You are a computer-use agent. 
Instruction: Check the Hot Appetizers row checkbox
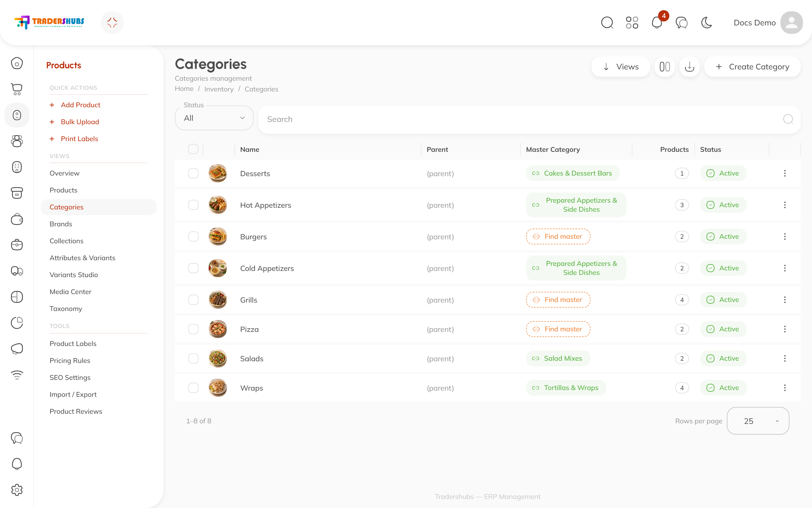point(193,205)
